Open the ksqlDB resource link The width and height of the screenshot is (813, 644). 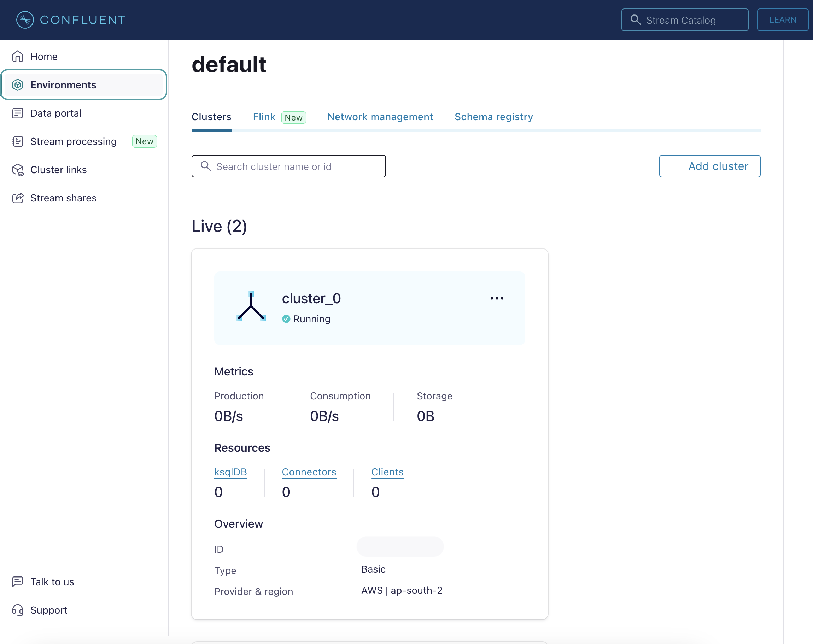(x=230, y=472)
